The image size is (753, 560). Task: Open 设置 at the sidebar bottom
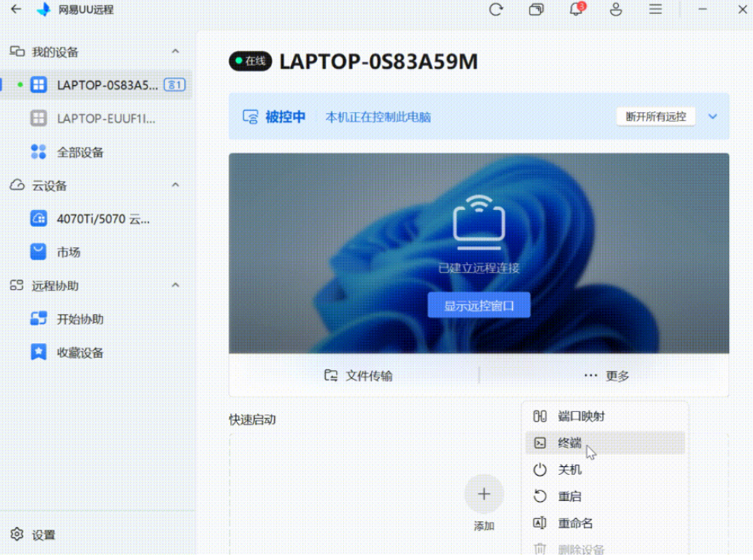tap(33, 534)
